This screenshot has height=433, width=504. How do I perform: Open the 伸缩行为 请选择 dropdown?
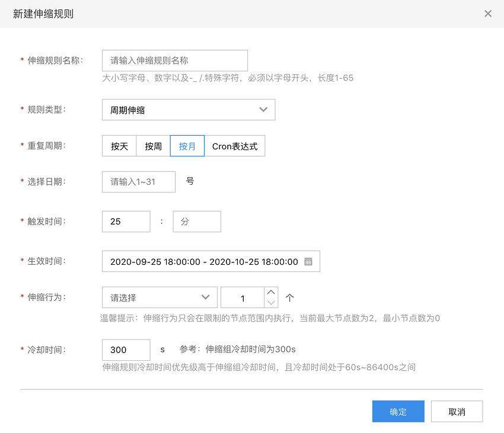[x=160, y=297]
